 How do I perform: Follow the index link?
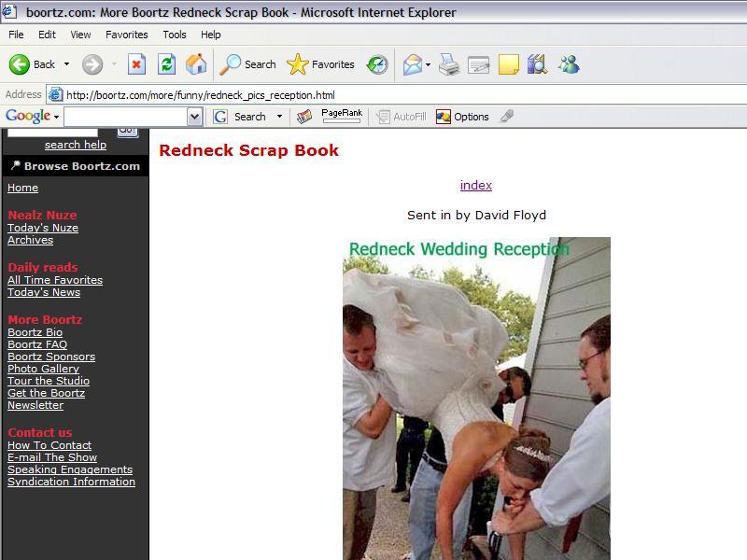pos(475,185)
